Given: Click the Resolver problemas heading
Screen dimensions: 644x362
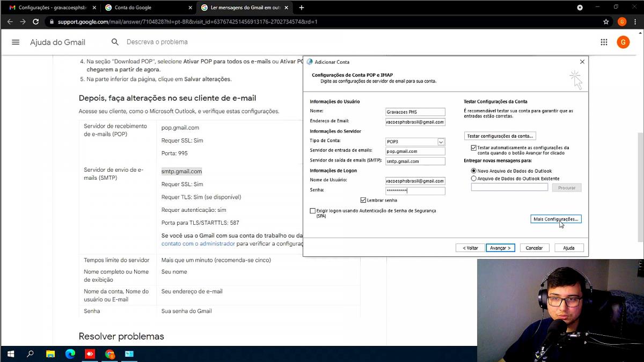Looking at the screenshot, I should (x=121, y=336).
